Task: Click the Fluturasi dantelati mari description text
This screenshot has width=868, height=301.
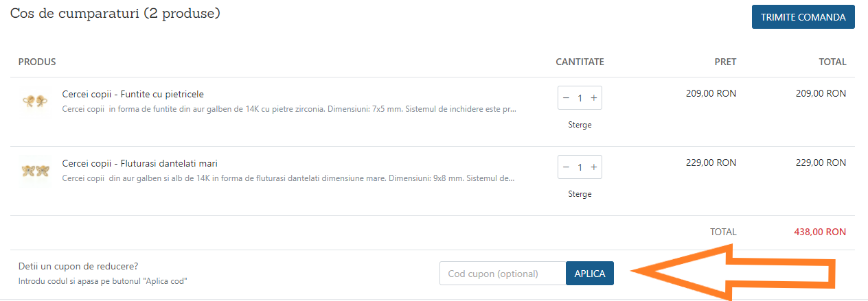Action: pyautogui.click(x=288, y=178)
